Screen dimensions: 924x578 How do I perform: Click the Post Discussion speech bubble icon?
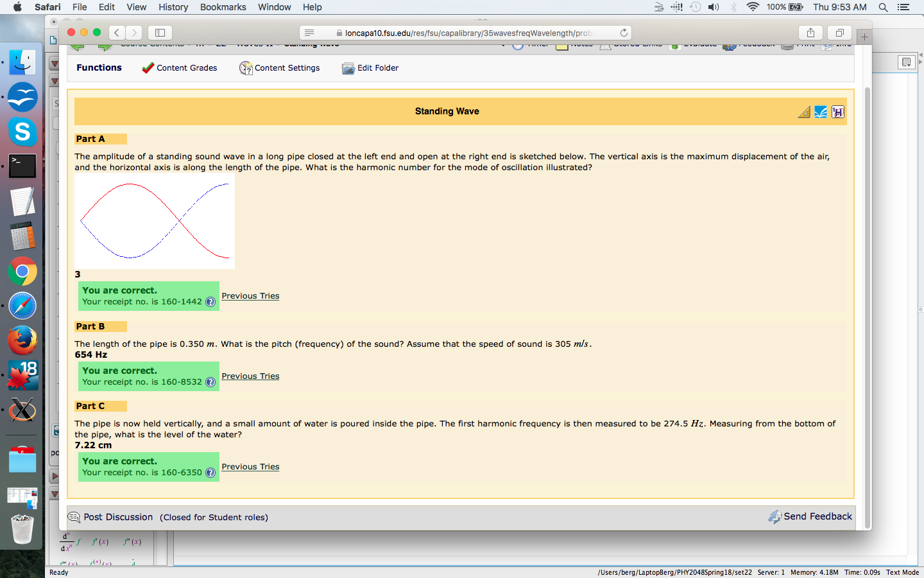74,517
